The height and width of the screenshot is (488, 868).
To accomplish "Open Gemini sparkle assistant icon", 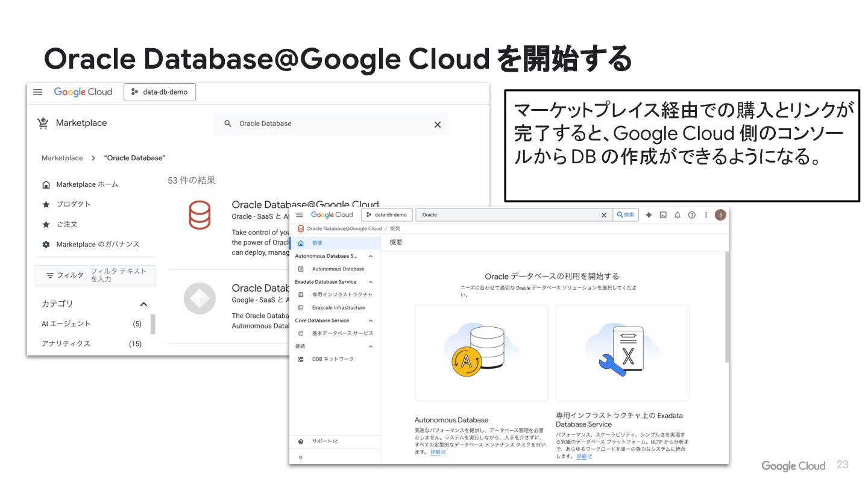I will (x=649, y=215).
